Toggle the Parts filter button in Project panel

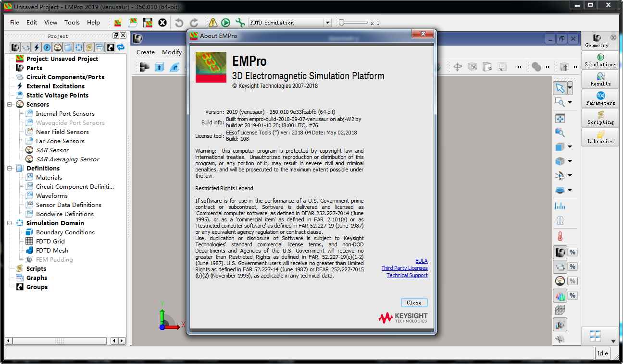[x=15, y=47]
